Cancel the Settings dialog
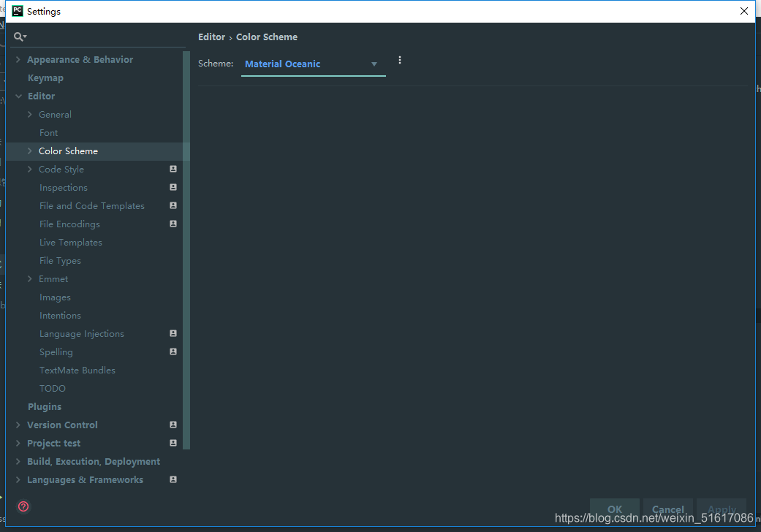Image resolution: width=761 pixels, height=532 pixels. (668, 509)
